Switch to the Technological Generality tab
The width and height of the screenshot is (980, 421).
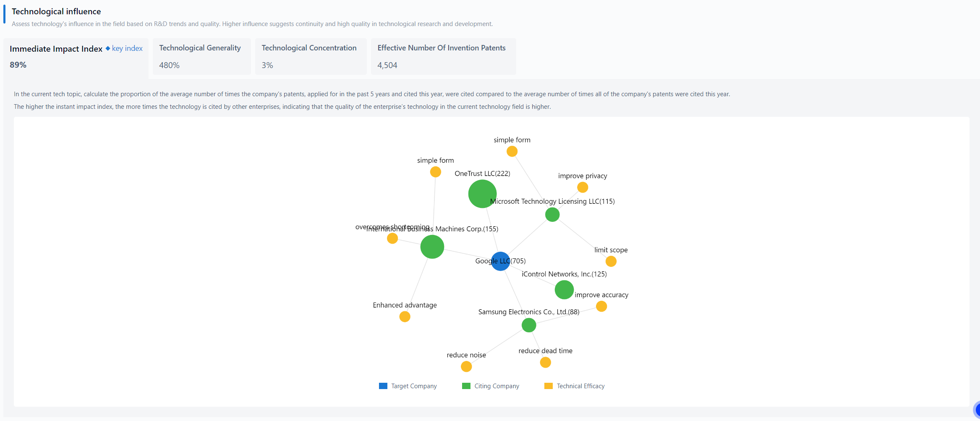[x=201, y=56]
